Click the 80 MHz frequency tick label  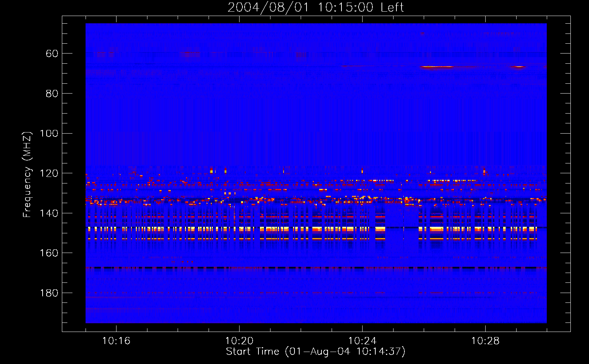click(x=52, y=94)
